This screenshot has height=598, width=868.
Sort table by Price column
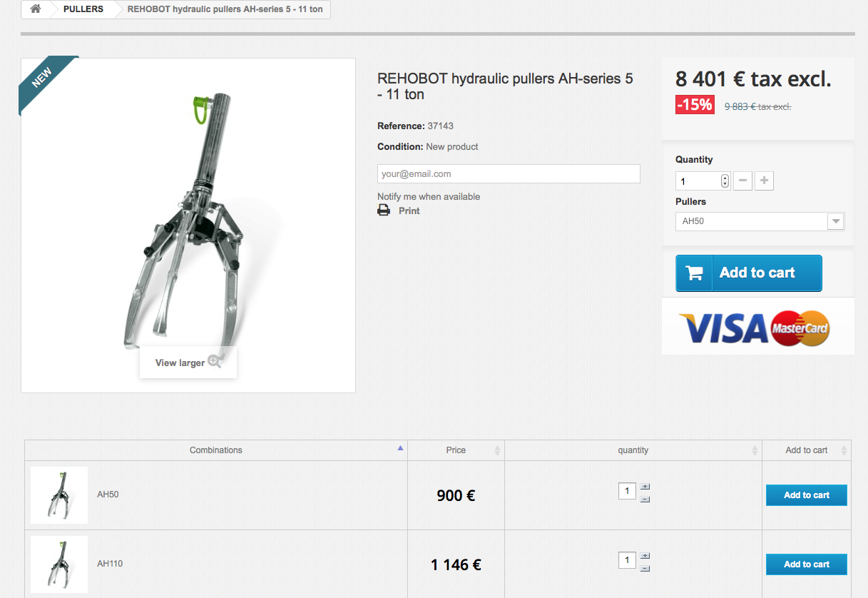[x=456, y=450]
